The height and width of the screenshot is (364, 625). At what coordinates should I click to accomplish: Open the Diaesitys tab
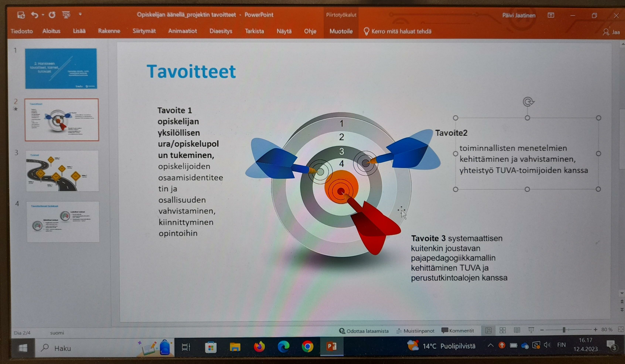(x=221, y=31)
